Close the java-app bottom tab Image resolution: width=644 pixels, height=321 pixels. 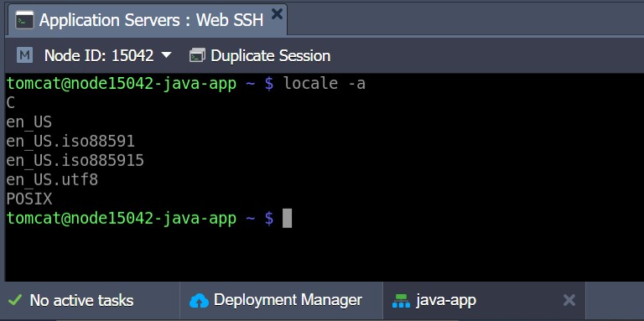pos(569,301)
